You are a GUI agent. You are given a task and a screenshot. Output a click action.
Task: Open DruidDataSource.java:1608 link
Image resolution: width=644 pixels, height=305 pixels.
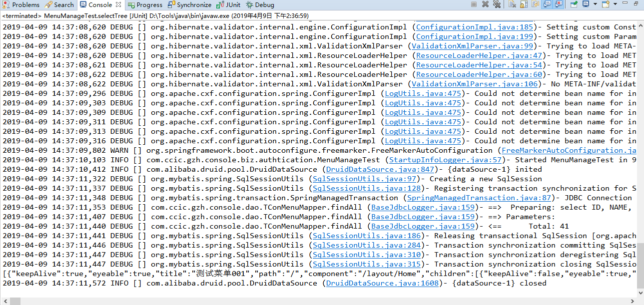click(382, 283)
